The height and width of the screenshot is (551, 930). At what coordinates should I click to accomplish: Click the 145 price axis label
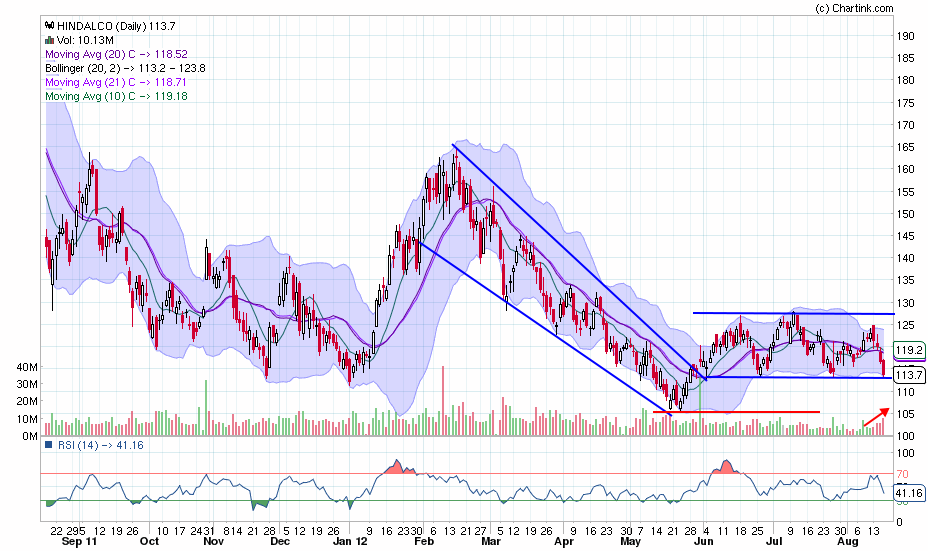[x=906, y=236]
